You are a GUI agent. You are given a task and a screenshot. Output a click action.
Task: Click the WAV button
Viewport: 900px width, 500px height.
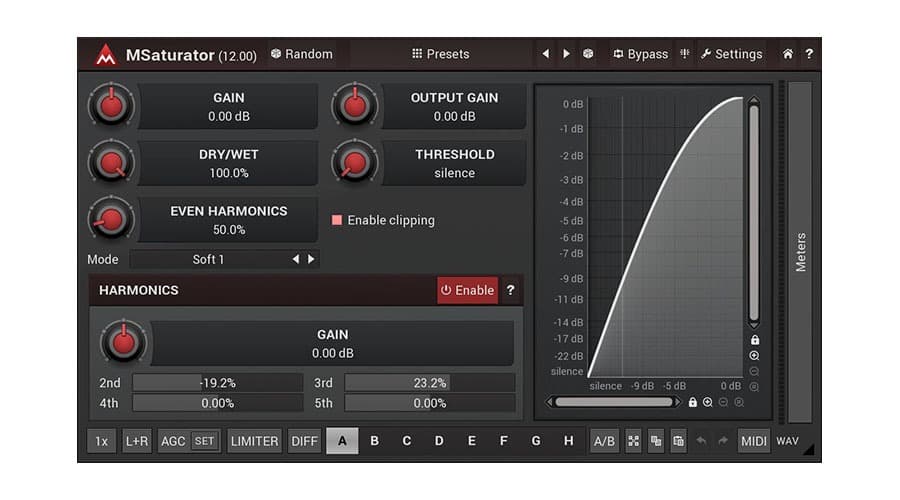788,441
